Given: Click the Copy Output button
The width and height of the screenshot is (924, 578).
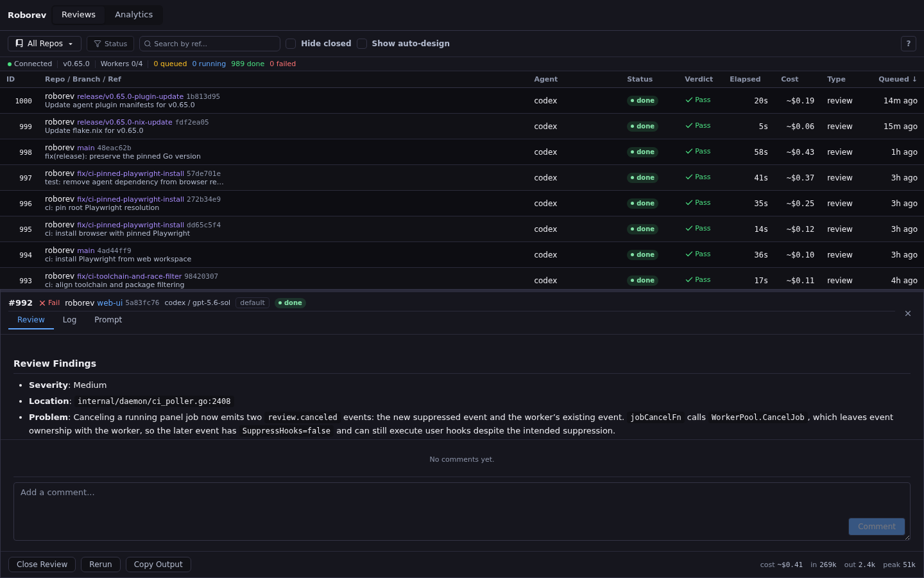Looking at the screenshot, I should pos(158,565).
